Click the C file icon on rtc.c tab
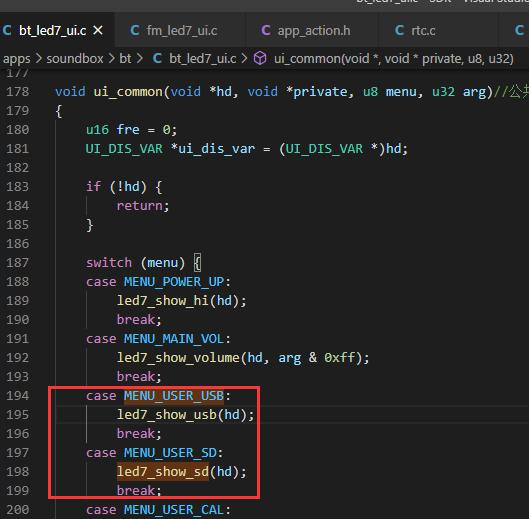Viewport: 529px width, 519px height. [399, 30]
